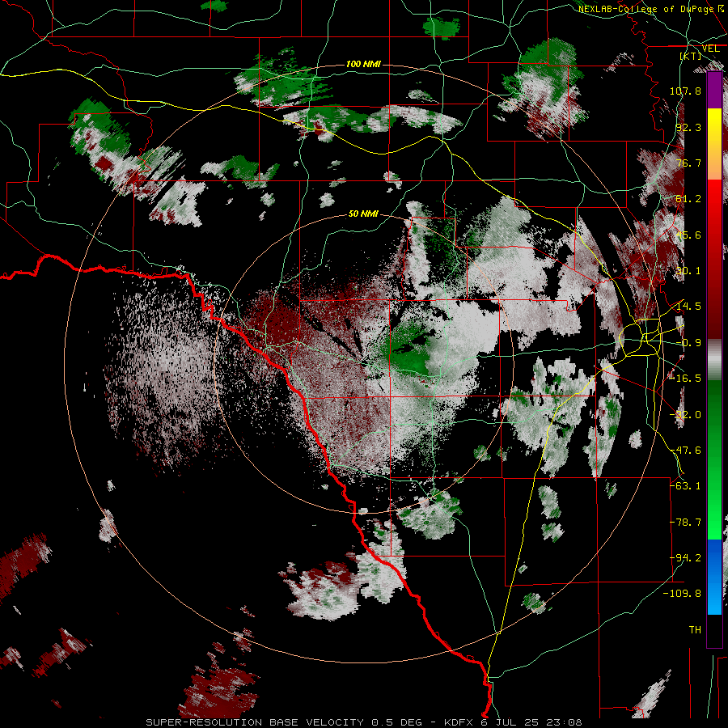The width and height of the screenshot is (728, 728).
Task: Select the 107.8 legend value
Action: coord(685,91)
